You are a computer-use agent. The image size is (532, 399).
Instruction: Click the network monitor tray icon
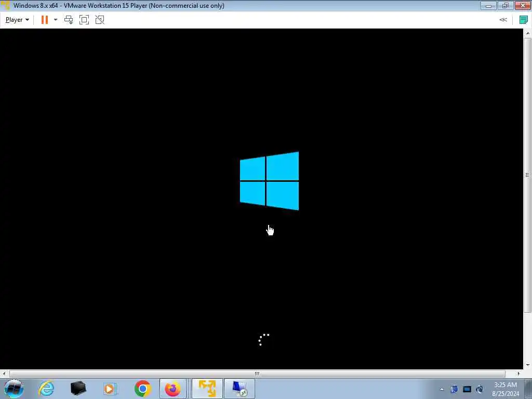coord(467,389)
